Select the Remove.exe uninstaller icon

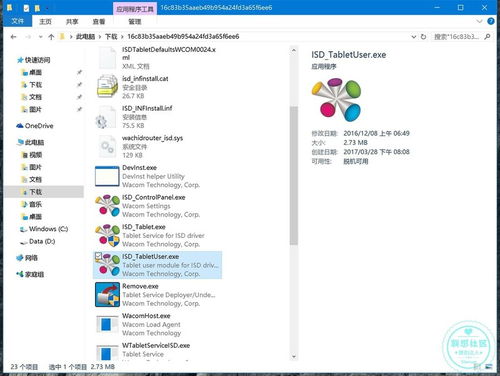(x=107, y=295)
